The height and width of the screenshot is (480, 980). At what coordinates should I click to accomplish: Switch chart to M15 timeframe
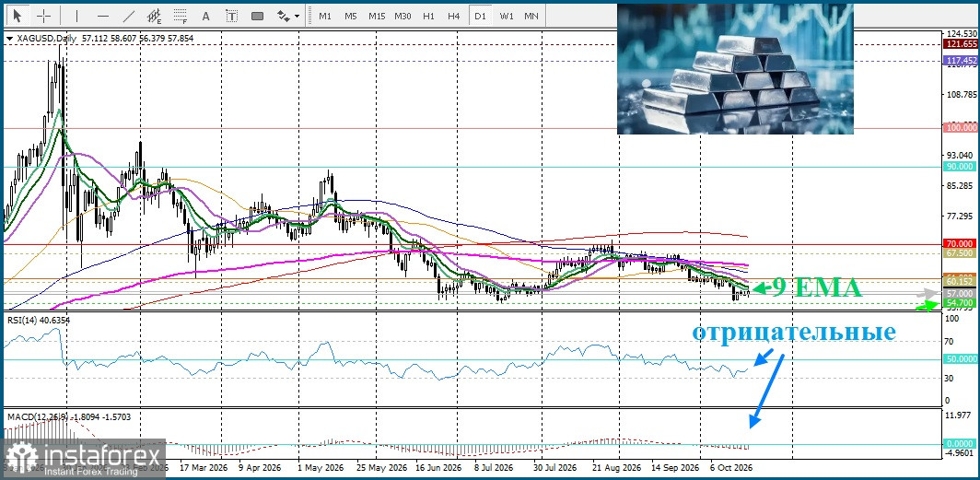coord(376,17)
